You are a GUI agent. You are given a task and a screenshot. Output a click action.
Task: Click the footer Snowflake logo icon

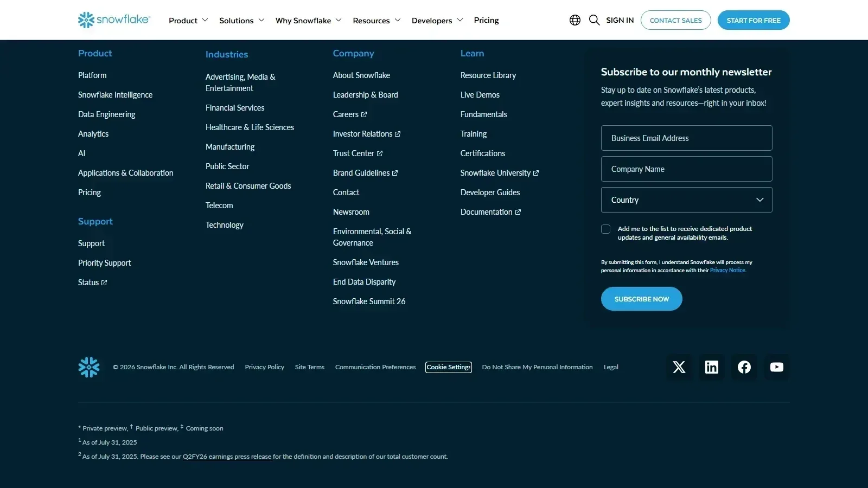(x=89, y=367)
